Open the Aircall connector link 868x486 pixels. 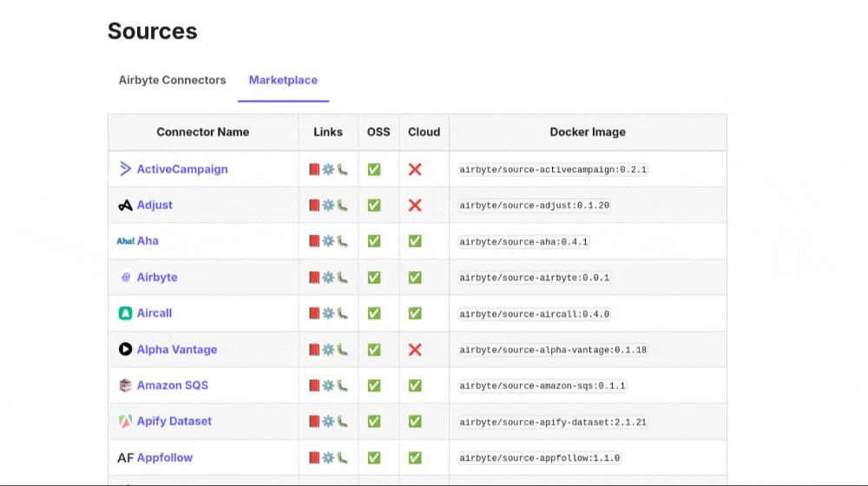pyautogui.click(x=155, y=313)
